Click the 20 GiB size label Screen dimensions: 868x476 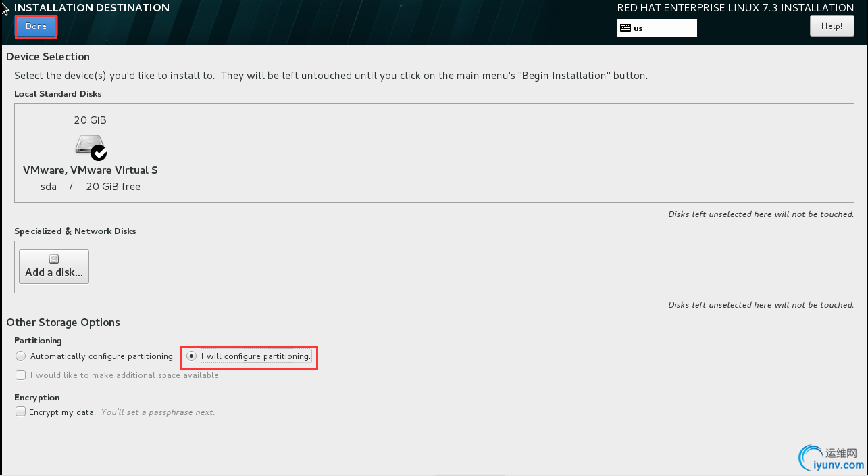pos(91,120)
